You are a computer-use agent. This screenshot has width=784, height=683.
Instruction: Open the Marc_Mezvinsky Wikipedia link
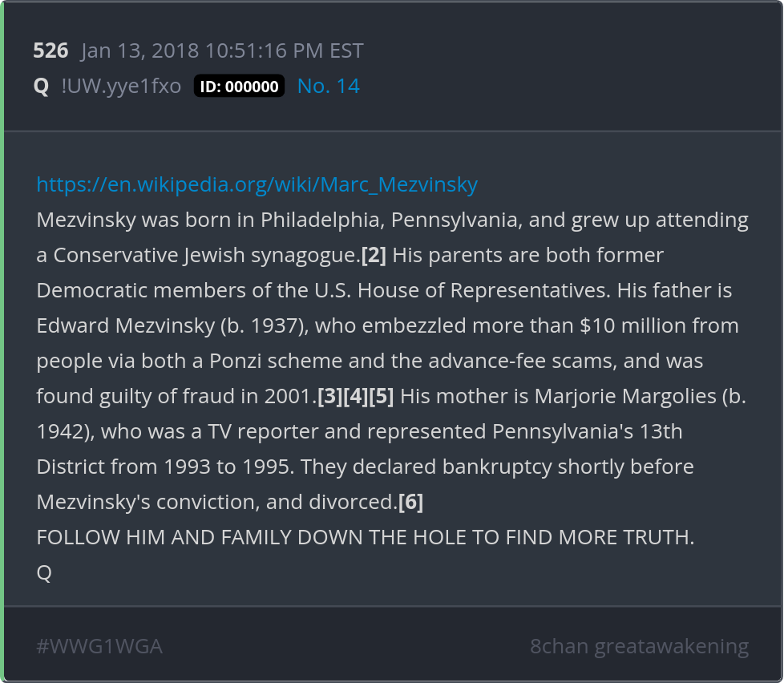(x=257, y=184)
